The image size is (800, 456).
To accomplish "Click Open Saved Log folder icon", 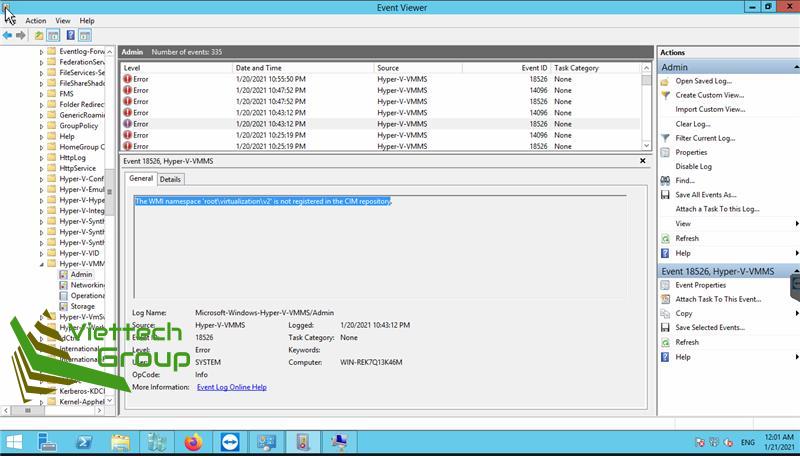I will tap(665, 81).
